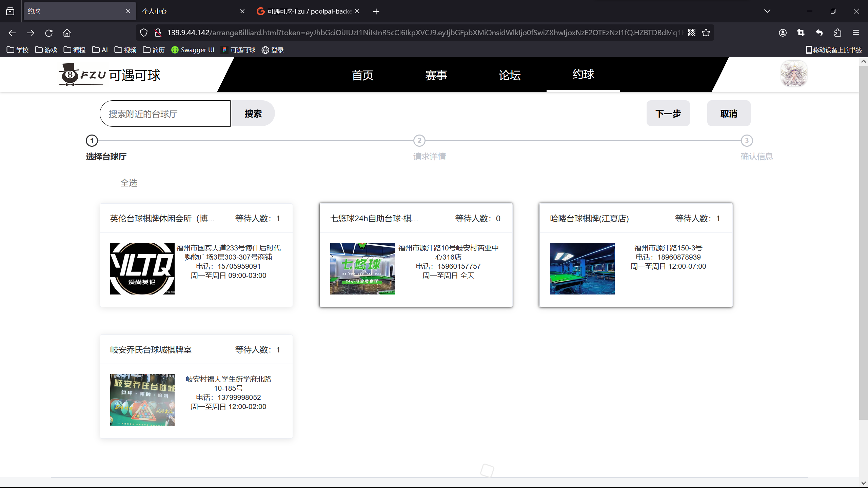Image resolution: width=868 pixels, height=488 pixels.
Task: Reload the current page
Action: coord(49,33)
